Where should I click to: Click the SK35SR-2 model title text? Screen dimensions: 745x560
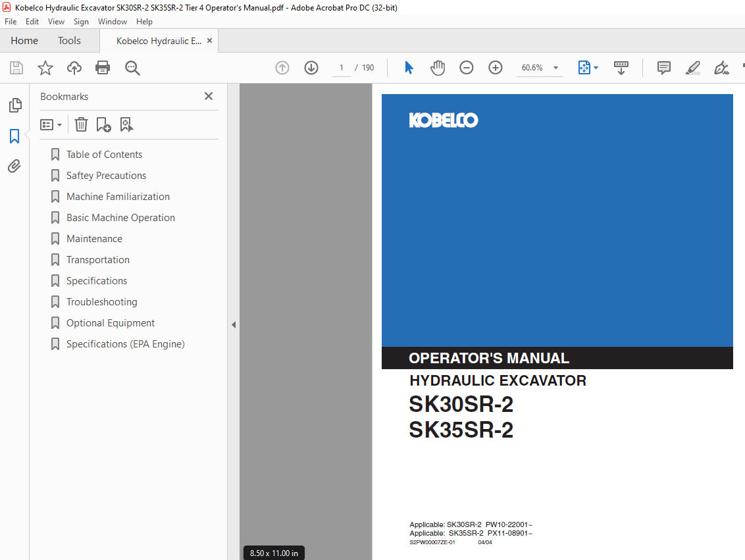point(461,430)
